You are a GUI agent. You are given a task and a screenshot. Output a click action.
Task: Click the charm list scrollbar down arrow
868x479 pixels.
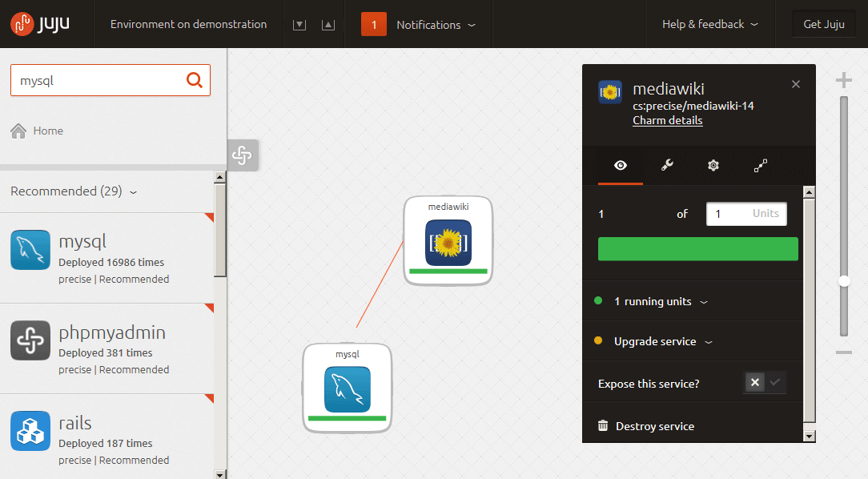coord(219,474)
